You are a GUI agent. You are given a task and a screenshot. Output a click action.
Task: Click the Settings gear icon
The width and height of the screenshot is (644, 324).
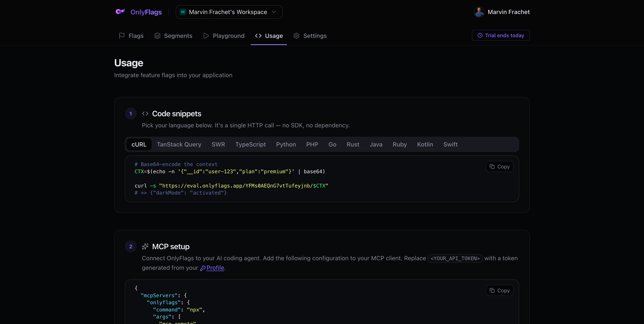(296, 36)
